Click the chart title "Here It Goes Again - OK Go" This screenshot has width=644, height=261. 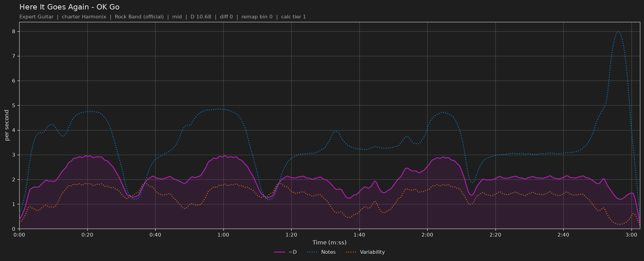[69, 7]
